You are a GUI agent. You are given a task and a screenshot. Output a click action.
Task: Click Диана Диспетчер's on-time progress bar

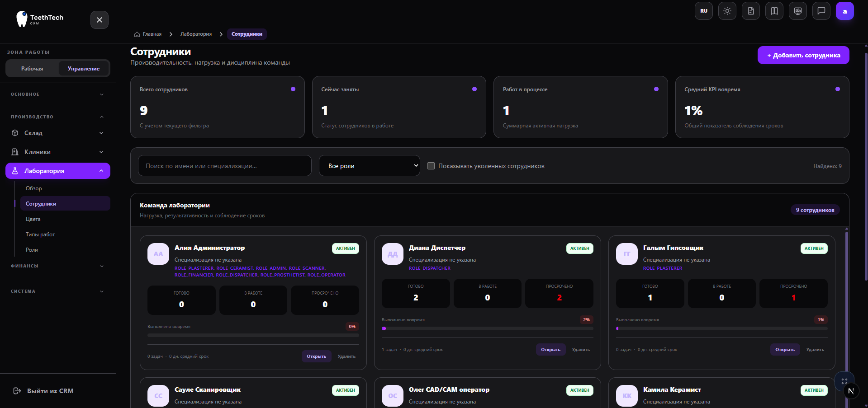pyautogui.click(x=488, y=328)
